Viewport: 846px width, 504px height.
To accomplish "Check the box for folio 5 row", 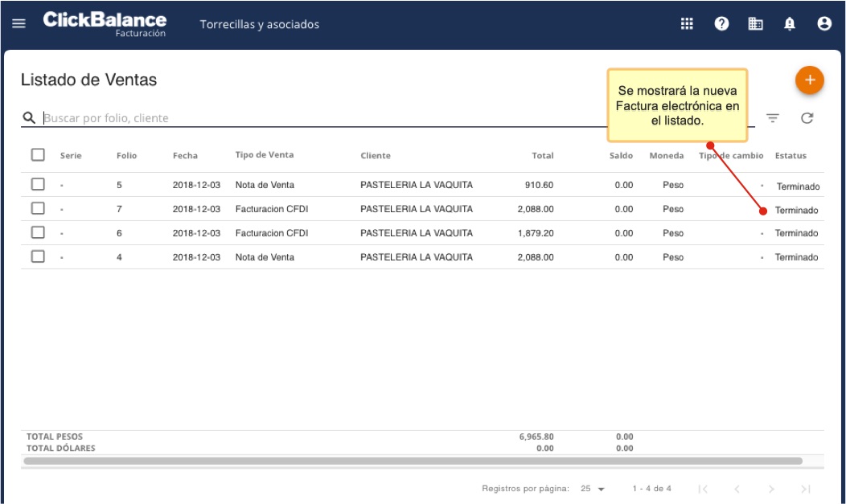I will coord(38,185).
